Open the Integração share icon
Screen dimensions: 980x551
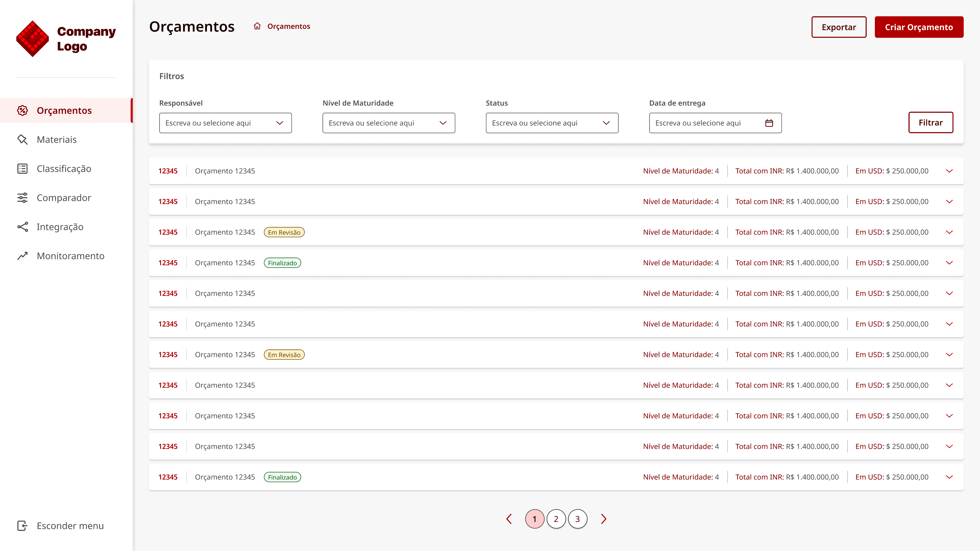[x=22, y=227]
